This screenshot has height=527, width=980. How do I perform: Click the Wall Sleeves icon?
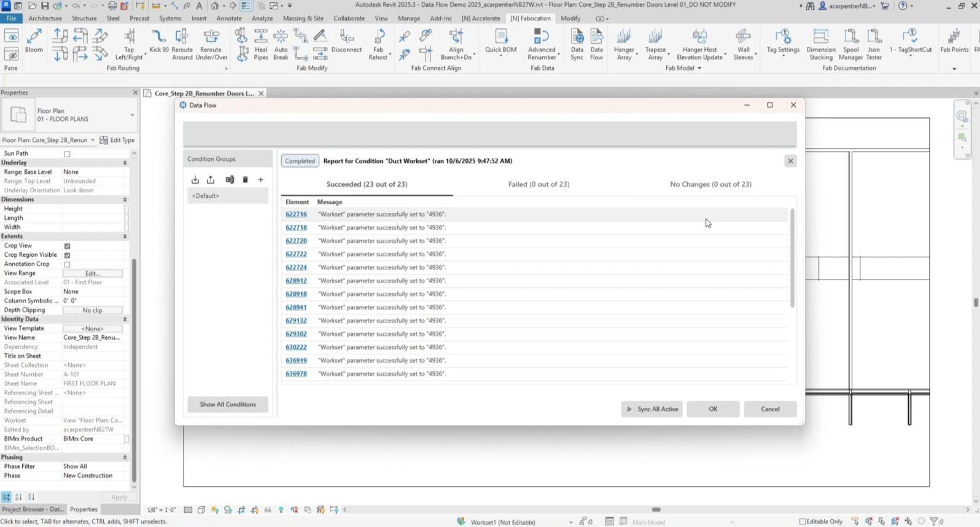point(743,36)
